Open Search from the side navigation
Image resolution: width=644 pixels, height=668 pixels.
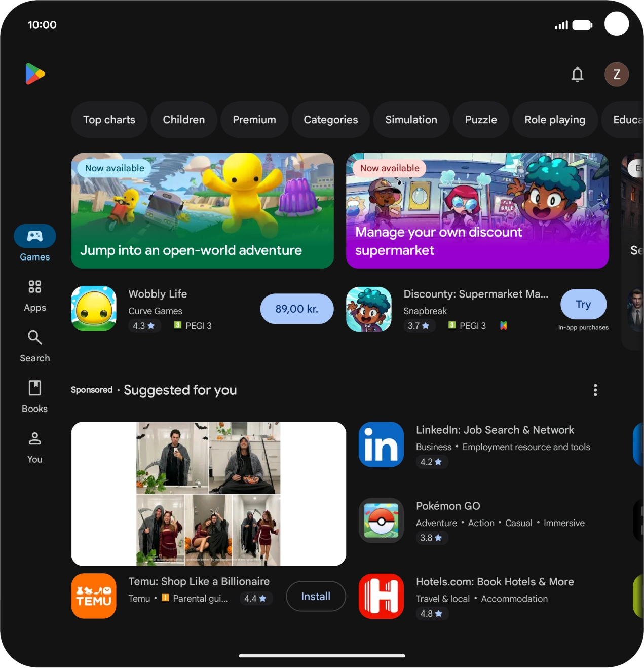(x=35, y=347)
